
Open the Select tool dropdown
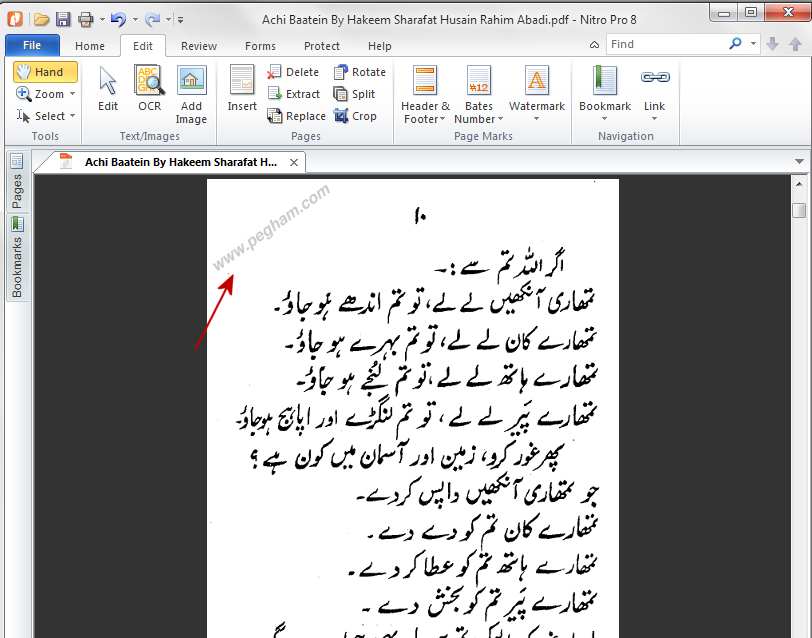click(x=72, y=116)
